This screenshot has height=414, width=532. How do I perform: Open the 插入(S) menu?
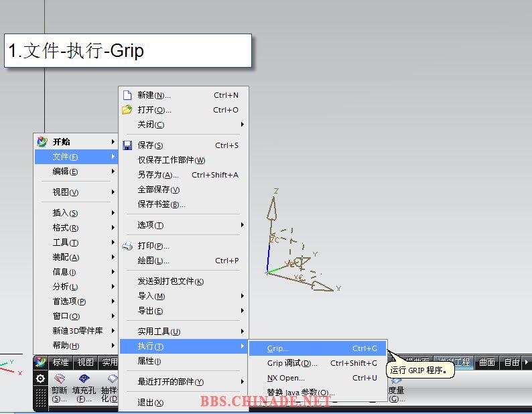click(76, 213)
